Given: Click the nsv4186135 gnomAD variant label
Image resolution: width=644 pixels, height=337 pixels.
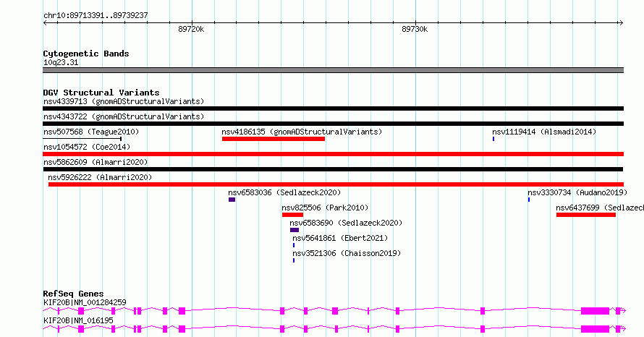Looking at the screenshot, I should coord(302,132).
